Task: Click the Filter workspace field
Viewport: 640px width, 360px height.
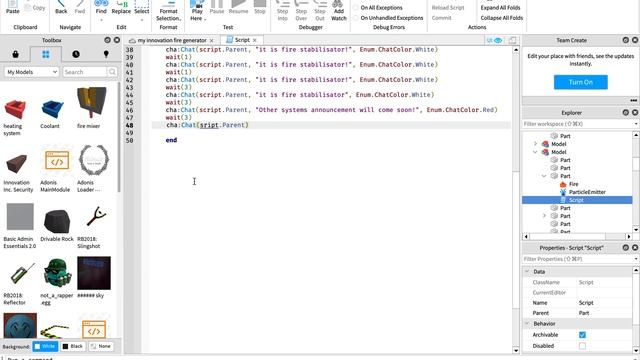Action: (x=577, y=124)
